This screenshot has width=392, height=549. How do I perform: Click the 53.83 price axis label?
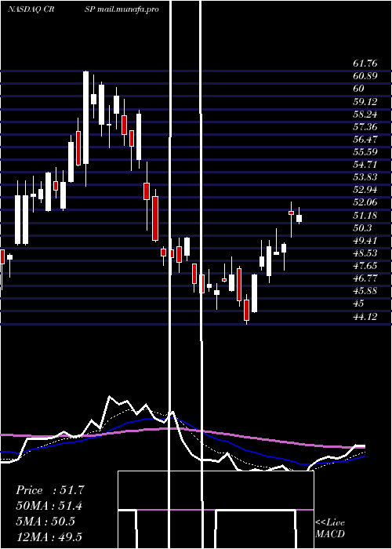pos(365,177)
